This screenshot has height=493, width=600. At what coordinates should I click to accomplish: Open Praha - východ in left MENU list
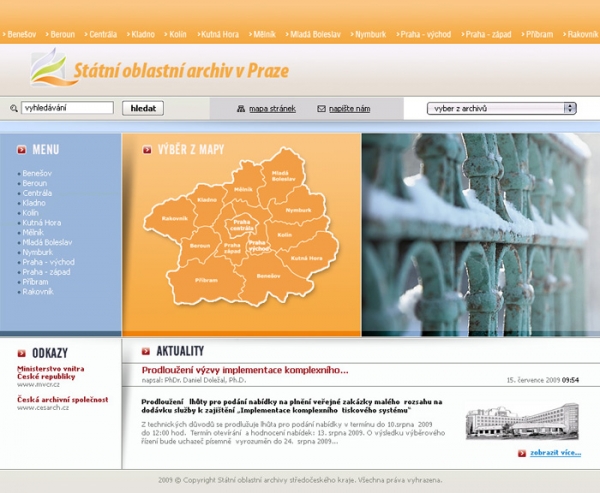49,262
